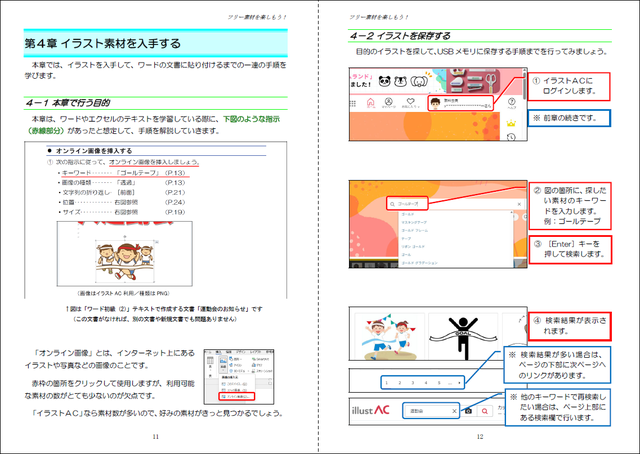
Task: Click the left page header フリー素材を楽しもう
Action: click(257, 17)
